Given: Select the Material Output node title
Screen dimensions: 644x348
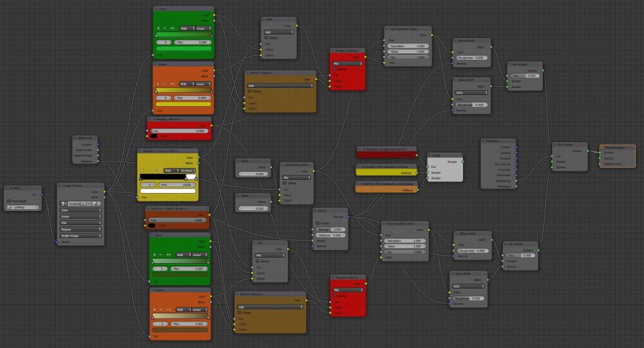Looking at the screenshot, I should [x=615, y=147].
